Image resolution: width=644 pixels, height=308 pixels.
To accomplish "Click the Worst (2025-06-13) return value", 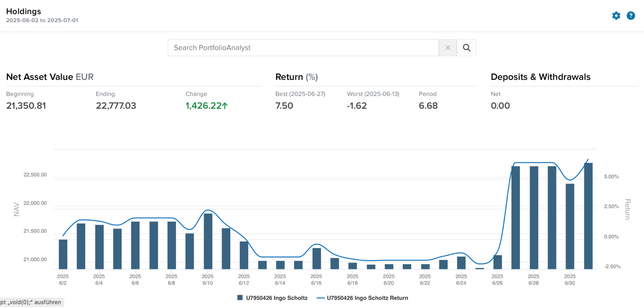I will click(x=357, y=106).
